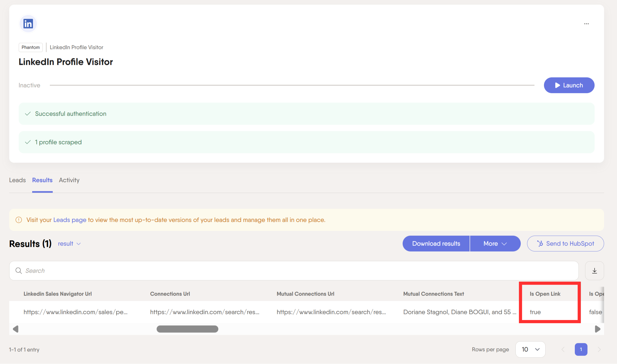Viewport: 617px width, 364px height.
Task: Click the Successful authentication status message
Action: point(306,114)
